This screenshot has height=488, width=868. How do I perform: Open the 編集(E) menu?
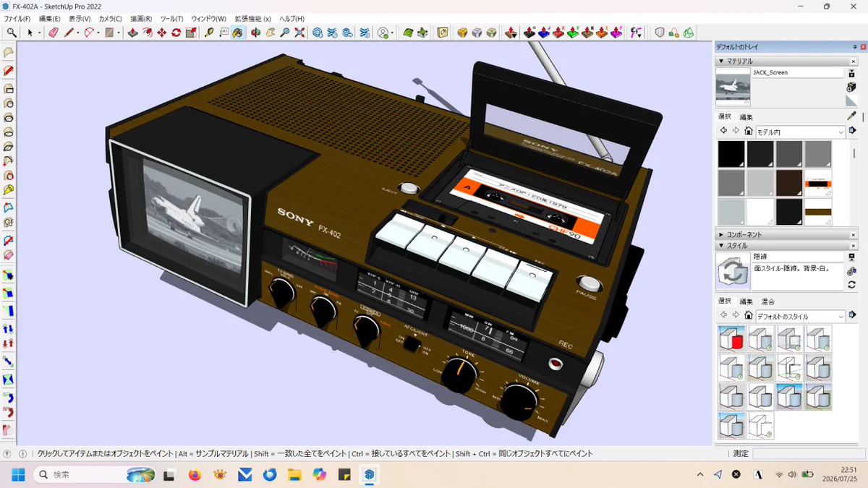pyautogui.click(x=50, y=19)
